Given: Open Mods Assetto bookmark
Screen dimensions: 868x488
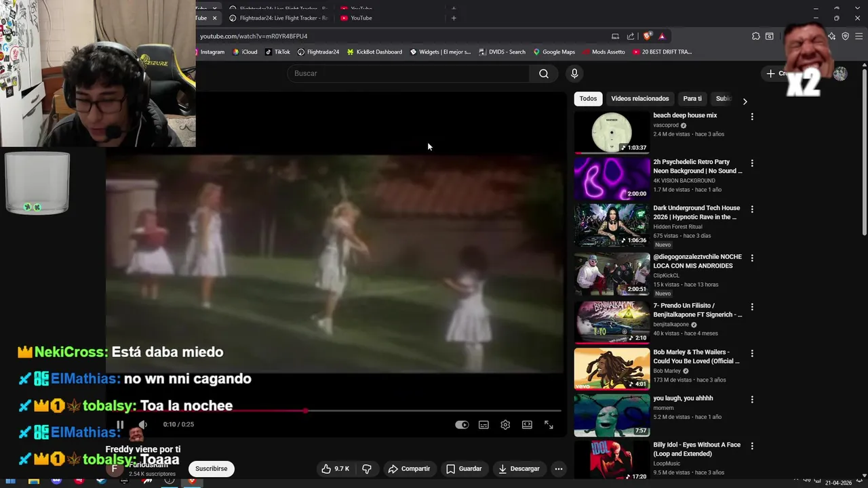Looking at the screenshot, I should click(x=604, y=52).
